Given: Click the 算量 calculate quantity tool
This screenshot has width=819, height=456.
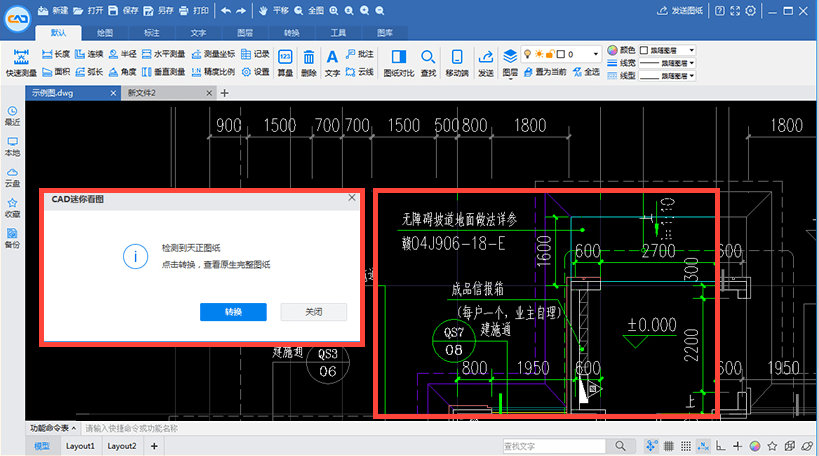Looking at the screenshot, I should coord(285,63).
